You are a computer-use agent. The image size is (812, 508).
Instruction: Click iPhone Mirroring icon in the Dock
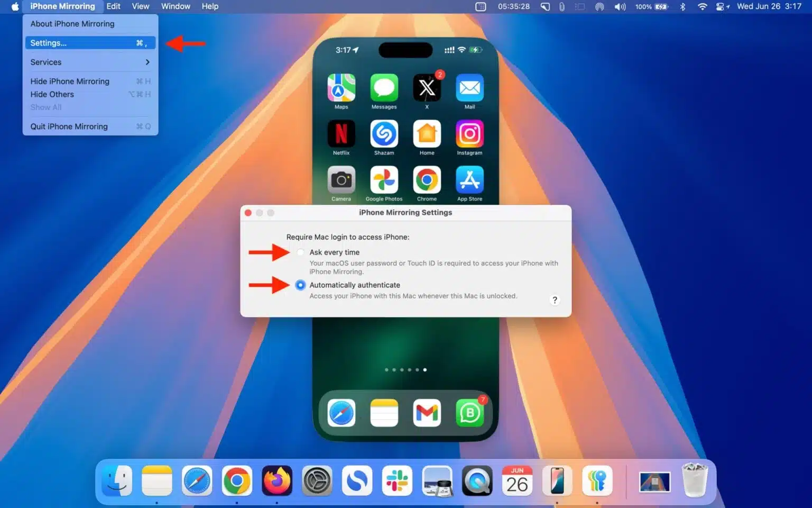coord(557,480)
